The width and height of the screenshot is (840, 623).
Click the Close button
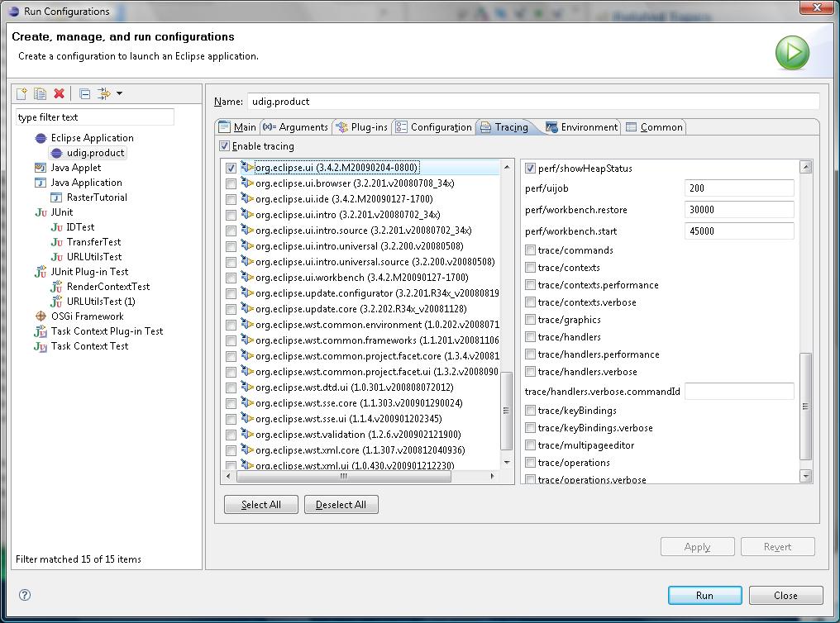pyautogui.click(x=786, y=595)
